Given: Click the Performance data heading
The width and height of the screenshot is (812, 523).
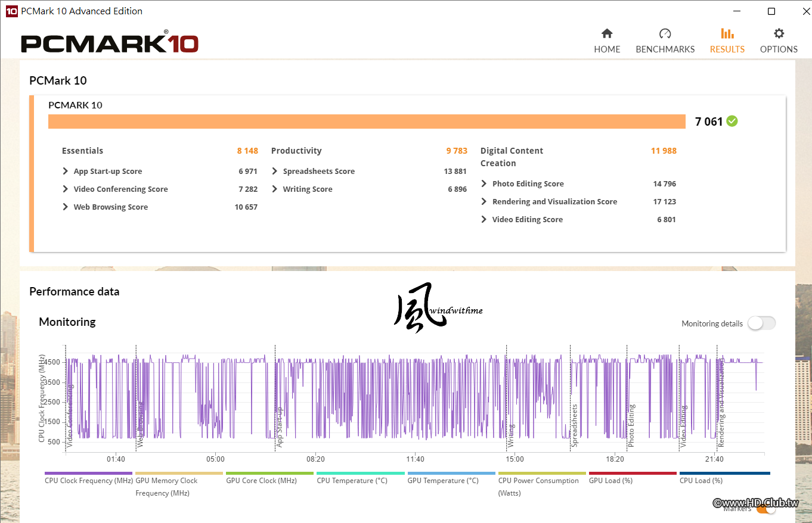Looking at the screenshot, I should click(x=75, y=291).
